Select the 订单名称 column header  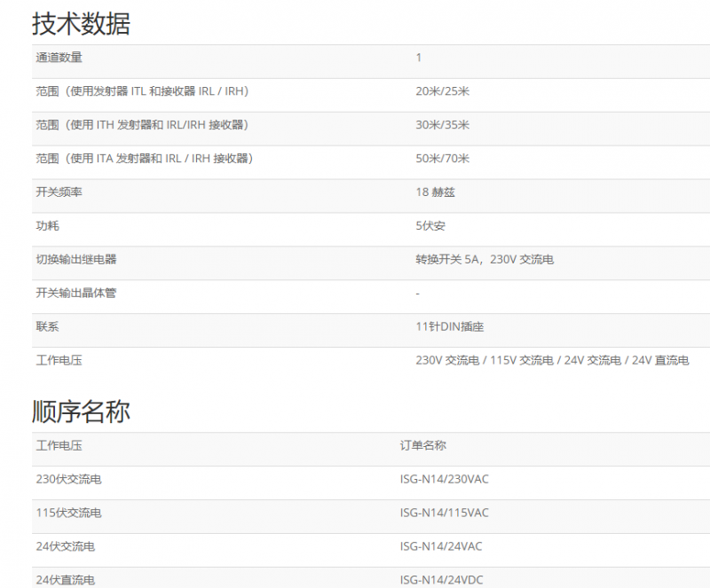[x=422, y=445]
